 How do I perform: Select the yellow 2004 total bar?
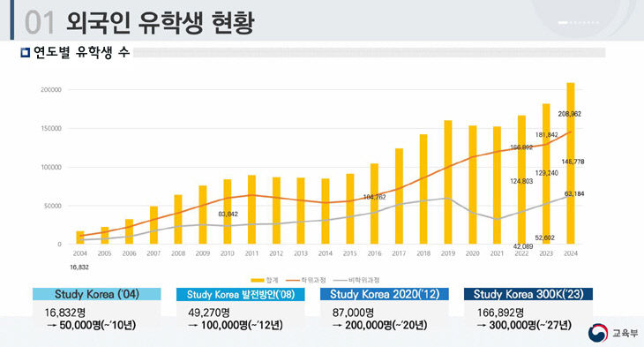pyautogui.click(x=80, y=238)
